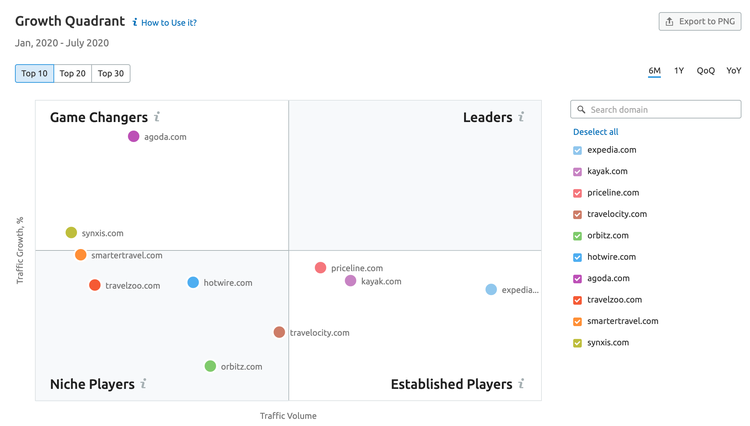Select the orbitz.com green data point
Screen dimensions: 750x426
tap(210, 366)
